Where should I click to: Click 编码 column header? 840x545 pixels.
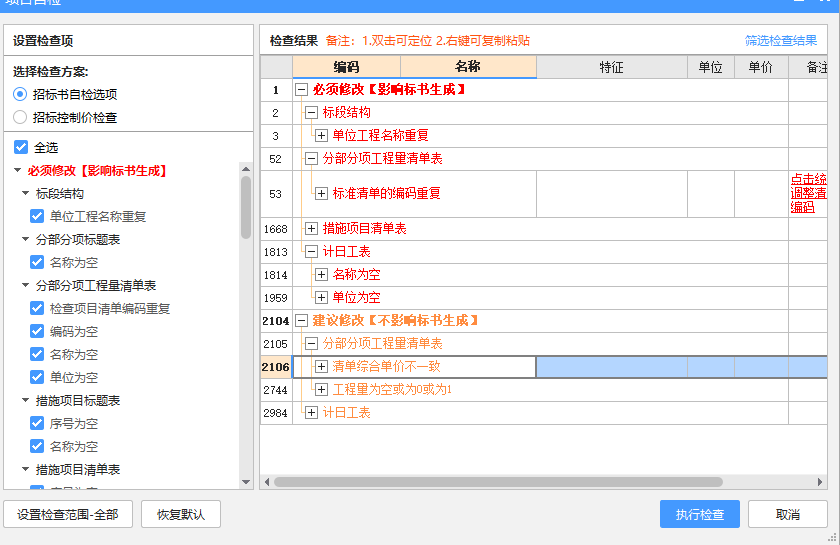347,67
